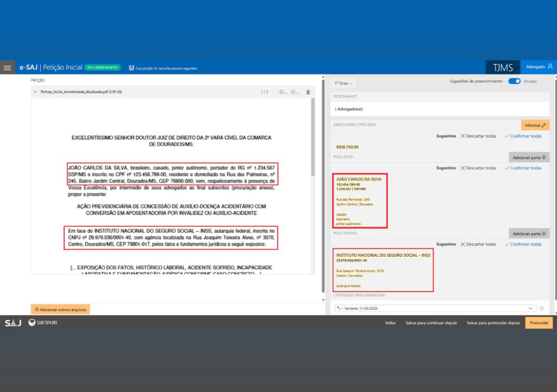Click Voltar in the bottom bar

(x=389, y=323)
